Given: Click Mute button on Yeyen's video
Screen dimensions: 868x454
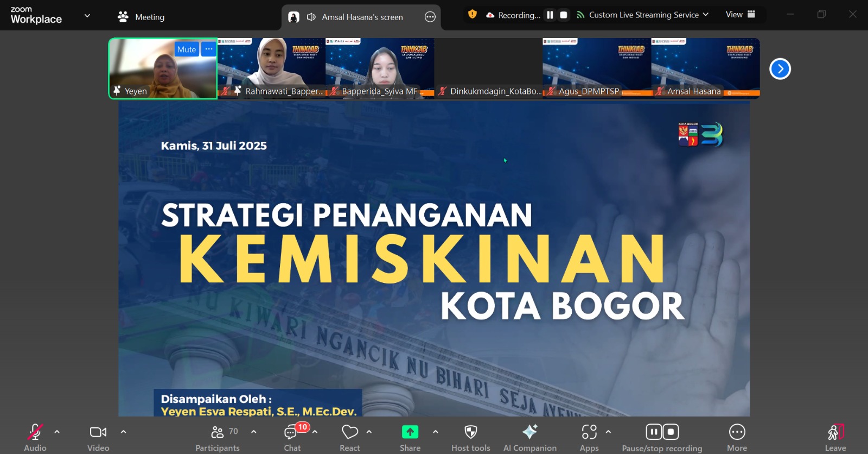Looking at the screenshot, I should [x=186, y=49].
